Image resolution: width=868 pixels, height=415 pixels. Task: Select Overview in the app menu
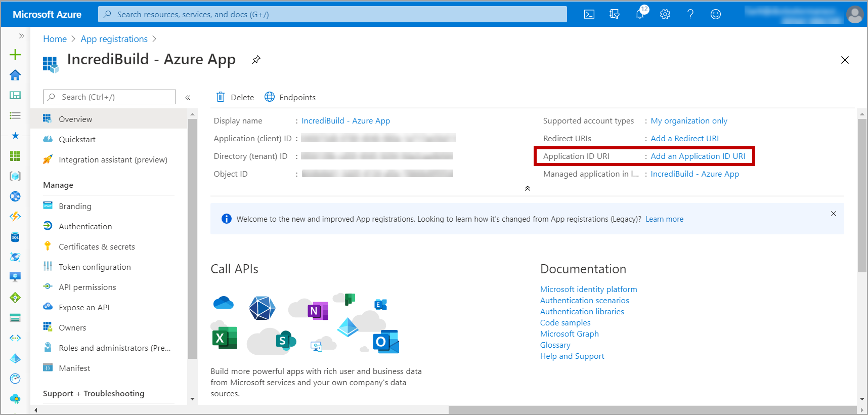coord(109,119)
